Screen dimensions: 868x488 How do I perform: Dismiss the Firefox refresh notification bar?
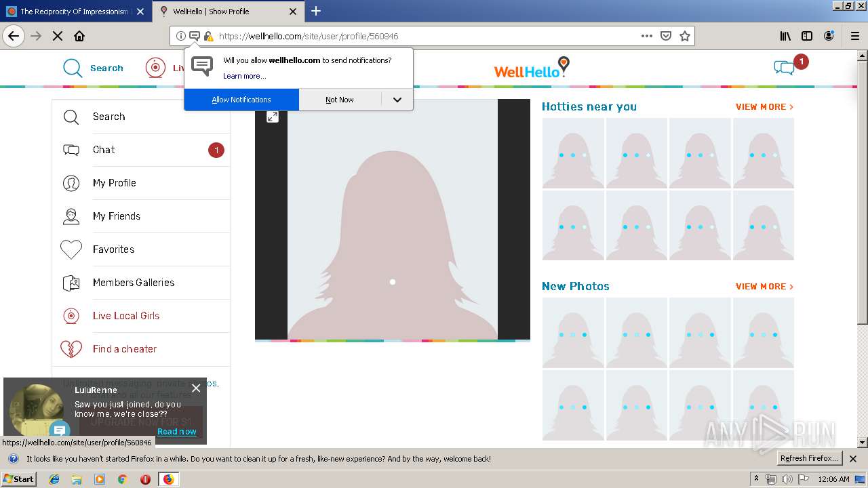(854, 459)
